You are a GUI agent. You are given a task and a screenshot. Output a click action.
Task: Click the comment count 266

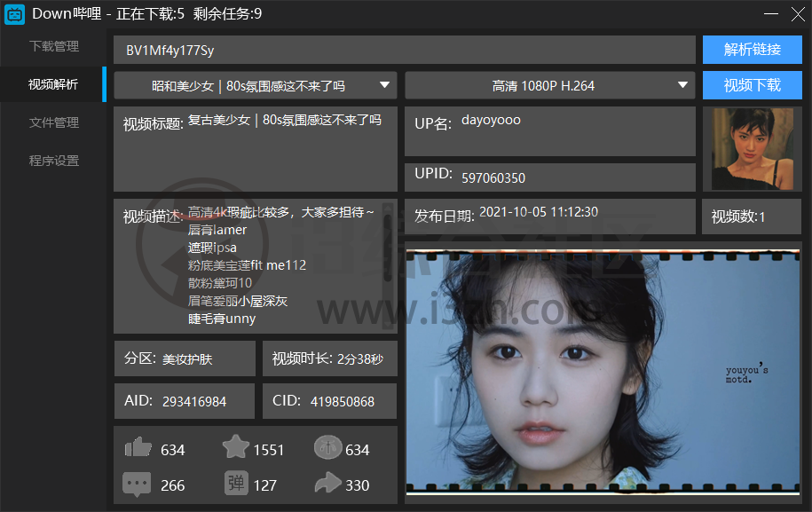coord(172,485)
